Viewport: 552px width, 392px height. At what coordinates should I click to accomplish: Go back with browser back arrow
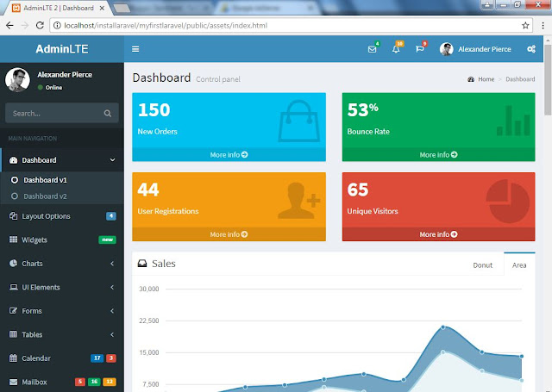(9, 25)
